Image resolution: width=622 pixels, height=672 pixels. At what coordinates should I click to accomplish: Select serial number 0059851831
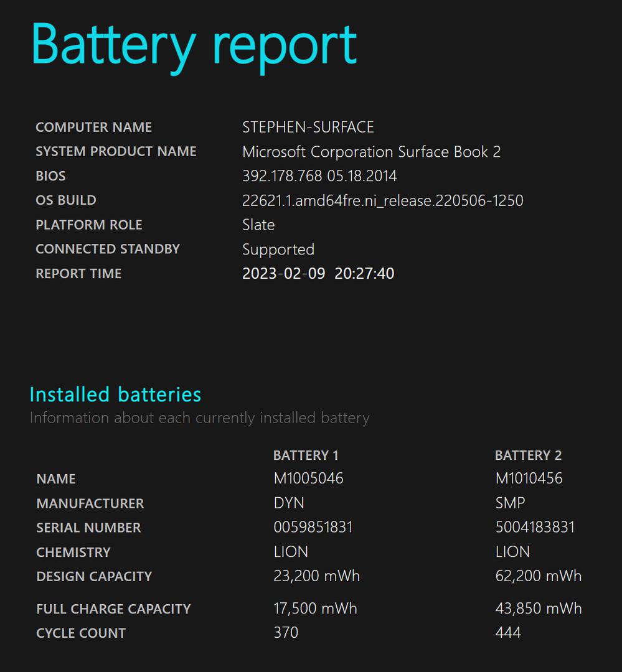point(313,528)
